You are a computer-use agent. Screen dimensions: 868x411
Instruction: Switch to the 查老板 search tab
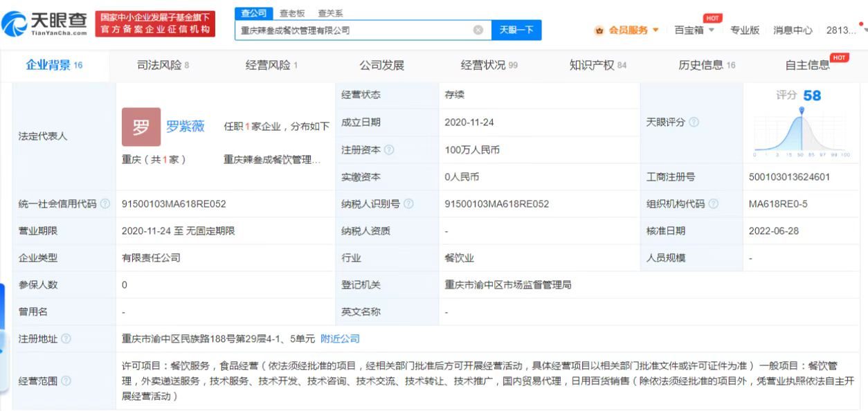(x=293, y=12)
